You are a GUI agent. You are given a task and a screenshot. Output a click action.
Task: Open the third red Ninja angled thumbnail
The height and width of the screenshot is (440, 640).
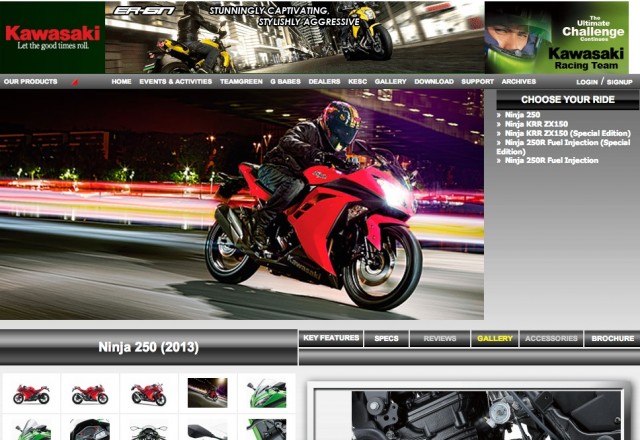[149, 393]
